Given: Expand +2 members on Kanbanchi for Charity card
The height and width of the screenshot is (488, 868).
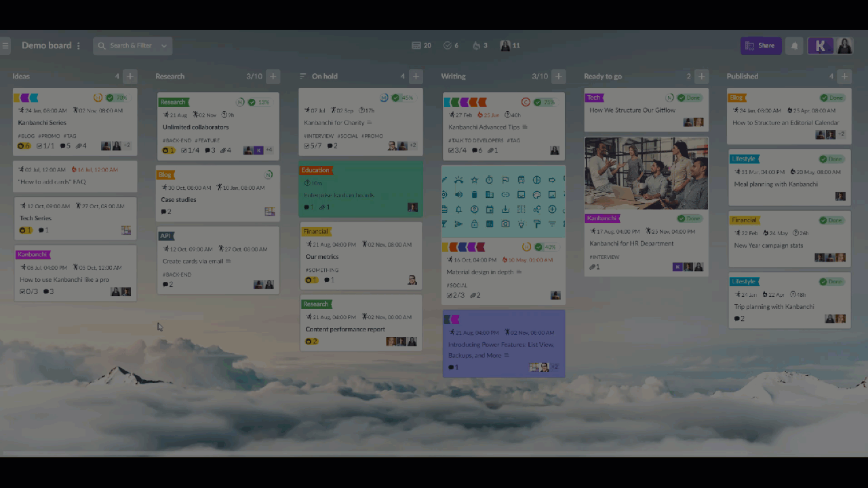Looking at the screenshot, I should point(412,146).
